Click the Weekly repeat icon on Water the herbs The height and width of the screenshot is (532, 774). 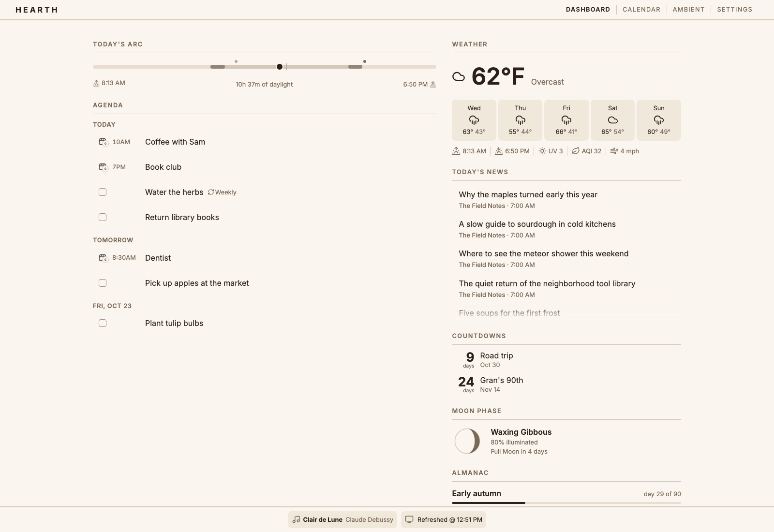point(211,192)
